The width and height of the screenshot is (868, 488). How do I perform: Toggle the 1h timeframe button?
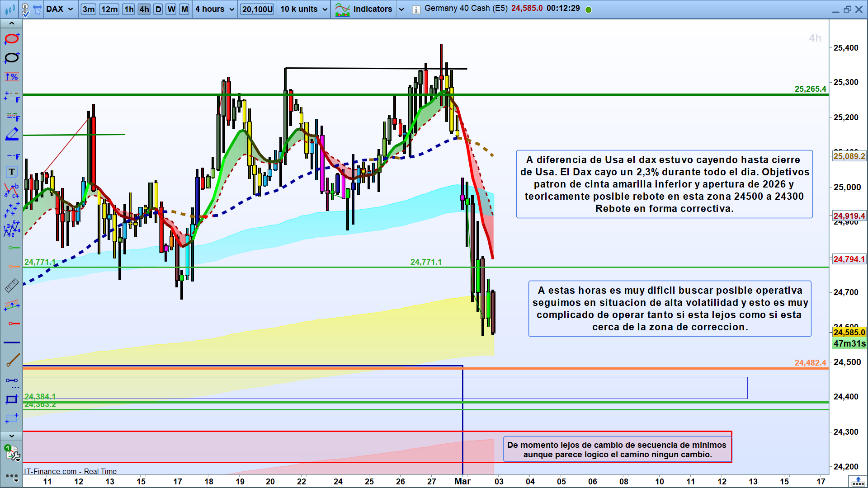129,9
